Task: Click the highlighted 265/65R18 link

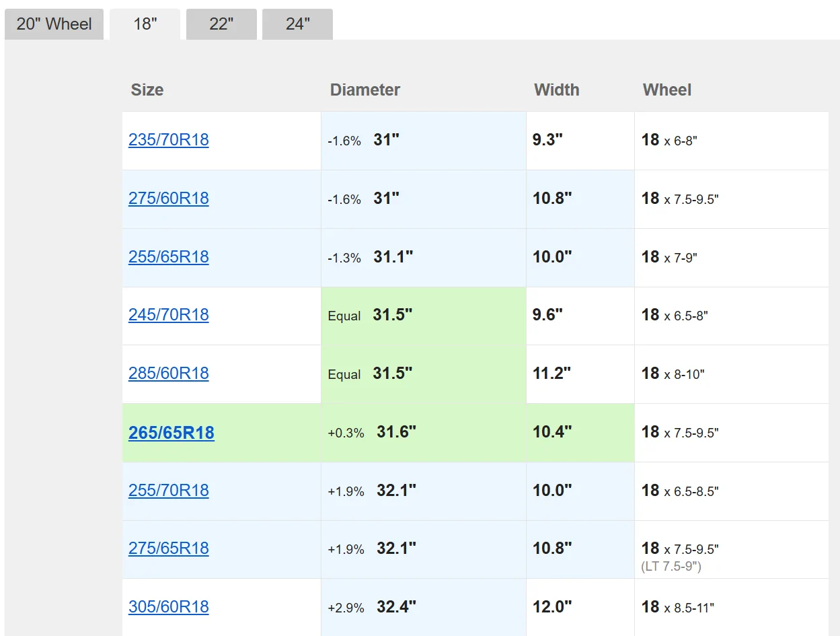Action: coord(171,433)
